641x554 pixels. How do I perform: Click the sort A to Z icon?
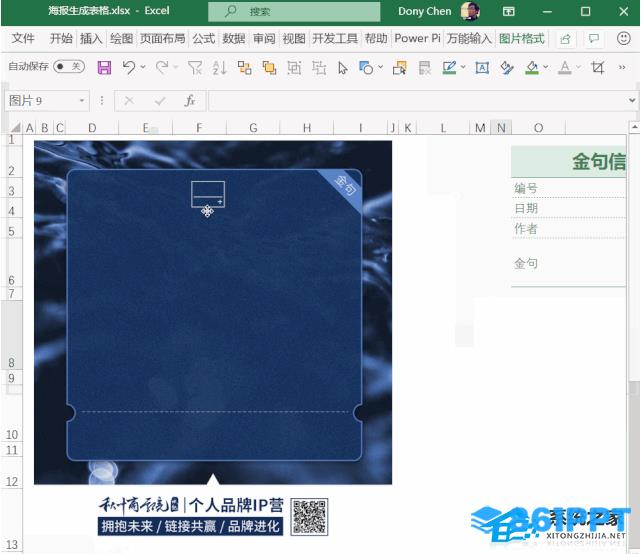(220, 67)
